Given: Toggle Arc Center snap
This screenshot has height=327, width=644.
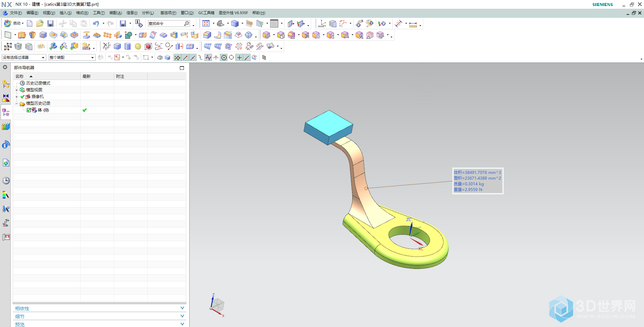Looking at the screenshot, I should (224, 58).
